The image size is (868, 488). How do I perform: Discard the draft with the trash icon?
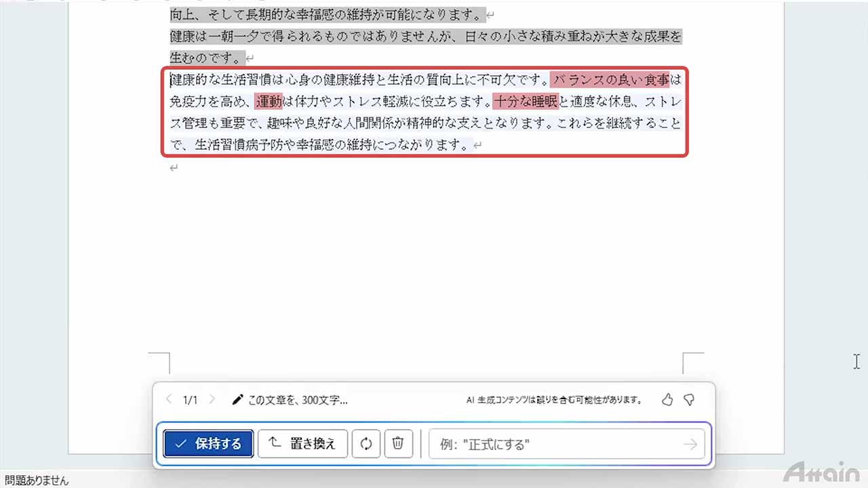point(398,444)
